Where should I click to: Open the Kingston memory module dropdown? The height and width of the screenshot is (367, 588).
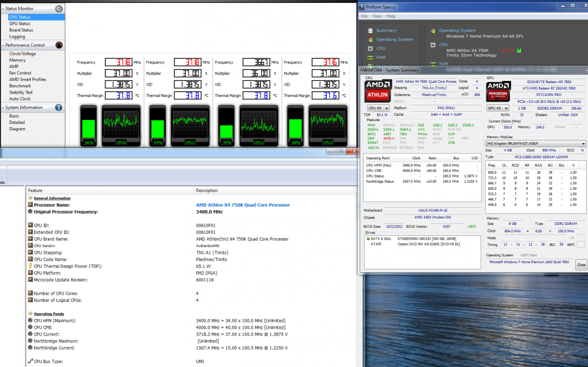[x=536, y=143]
